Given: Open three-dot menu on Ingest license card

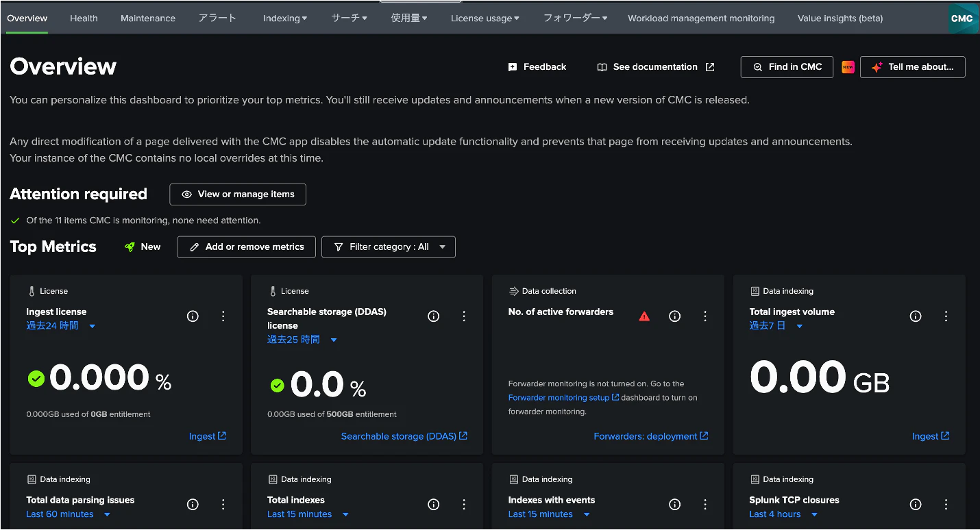Looking at the screenshot, I should (x=223, y=316).
